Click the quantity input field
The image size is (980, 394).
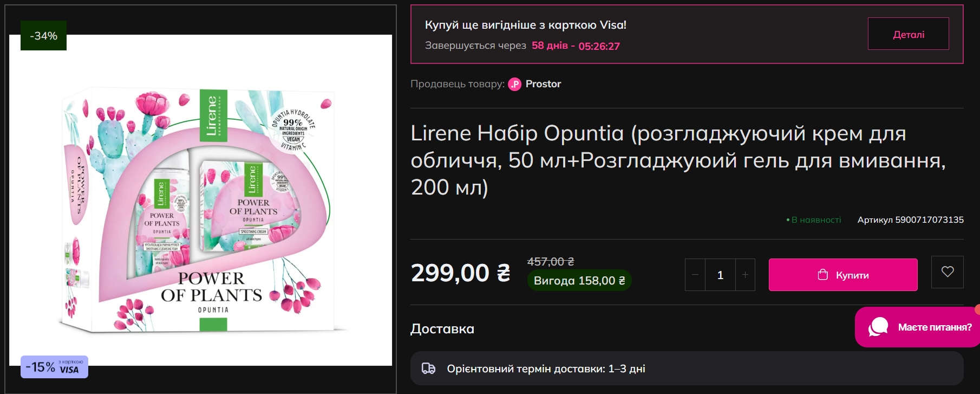pyautogui.click(x=720, y=275)
